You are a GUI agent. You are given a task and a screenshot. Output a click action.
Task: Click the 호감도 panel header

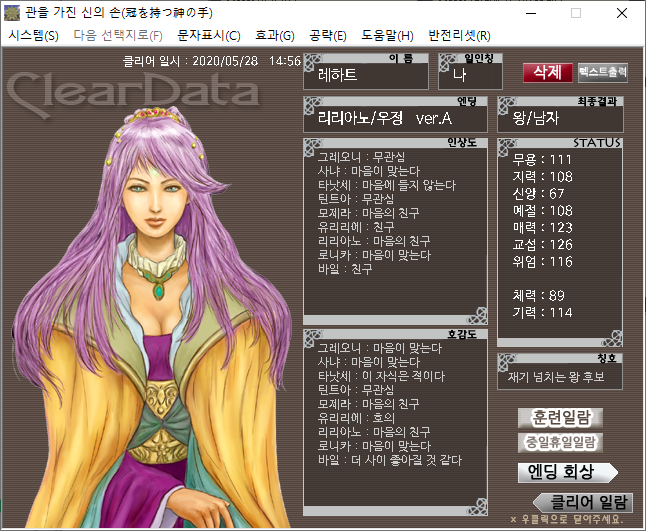396,334
